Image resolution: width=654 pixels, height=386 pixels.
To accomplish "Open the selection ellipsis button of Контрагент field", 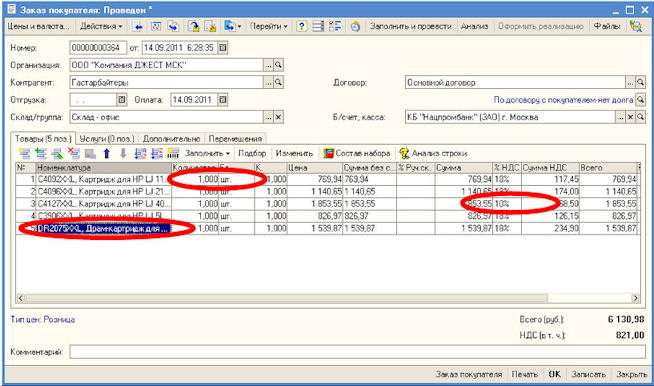I will (269, 83).
